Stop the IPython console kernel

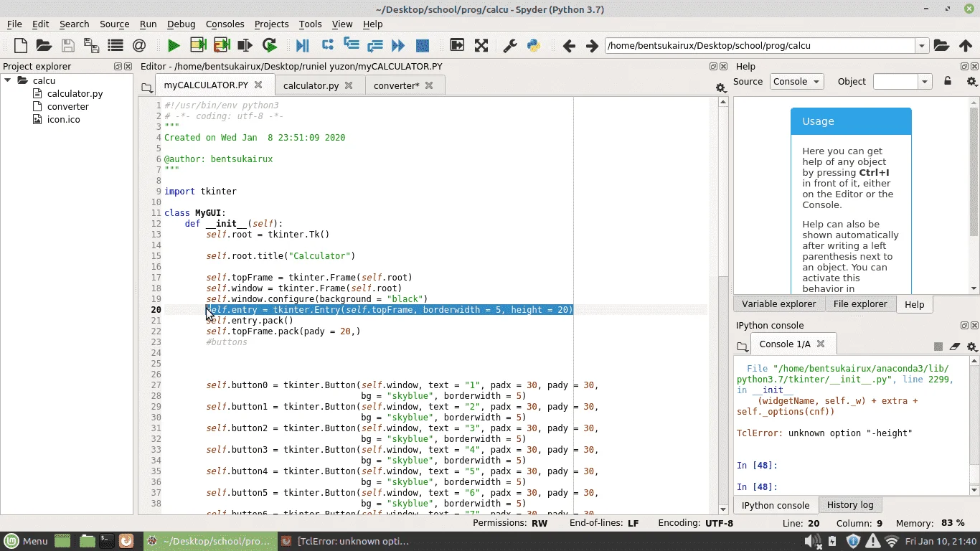[x=938, y=346]
